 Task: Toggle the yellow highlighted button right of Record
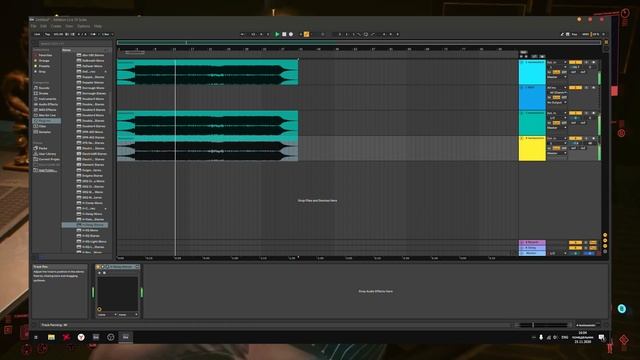[x=307, y=34]
